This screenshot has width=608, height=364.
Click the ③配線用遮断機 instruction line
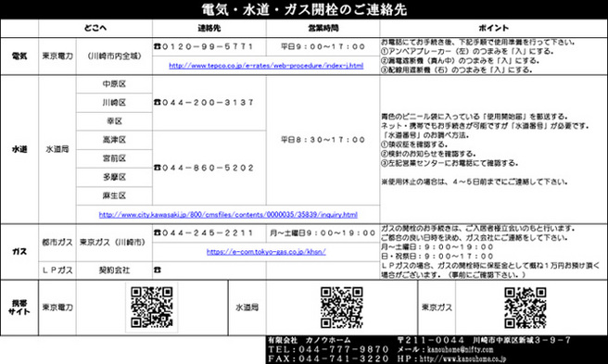pos(456,69)
